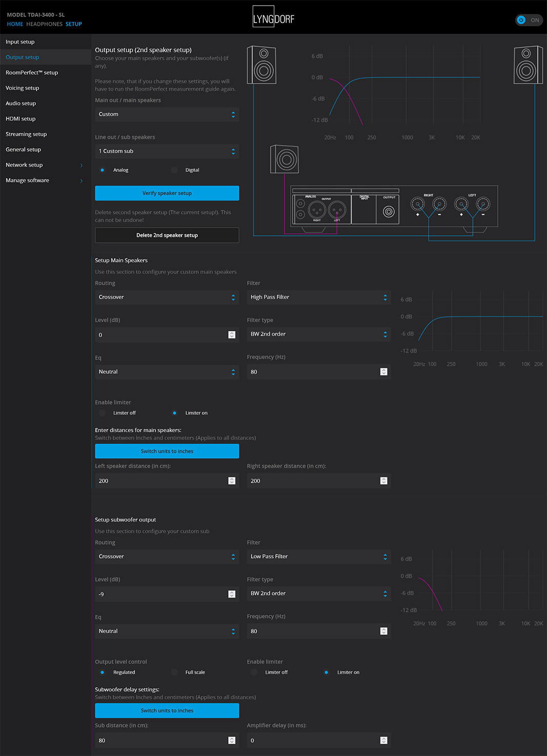
Task: Click the Manage software chevron arrow
Action: pos(82,181)
